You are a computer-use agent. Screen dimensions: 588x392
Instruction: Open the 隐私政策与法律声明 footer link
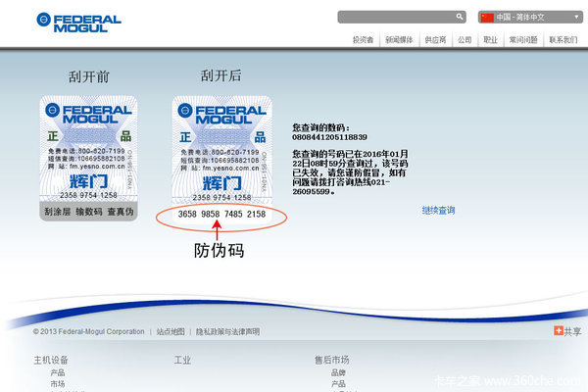(227, 332)
